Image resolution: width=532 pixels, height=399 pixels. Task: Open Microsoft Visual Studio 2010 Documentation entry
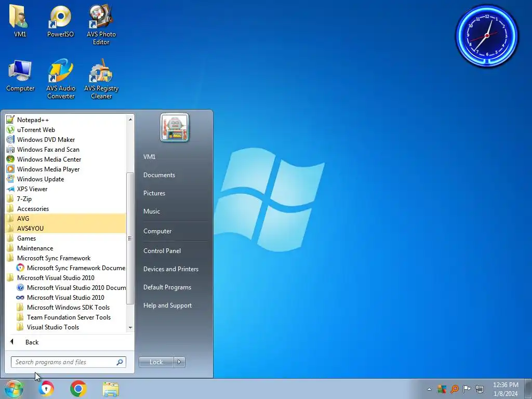pos(71,287)
